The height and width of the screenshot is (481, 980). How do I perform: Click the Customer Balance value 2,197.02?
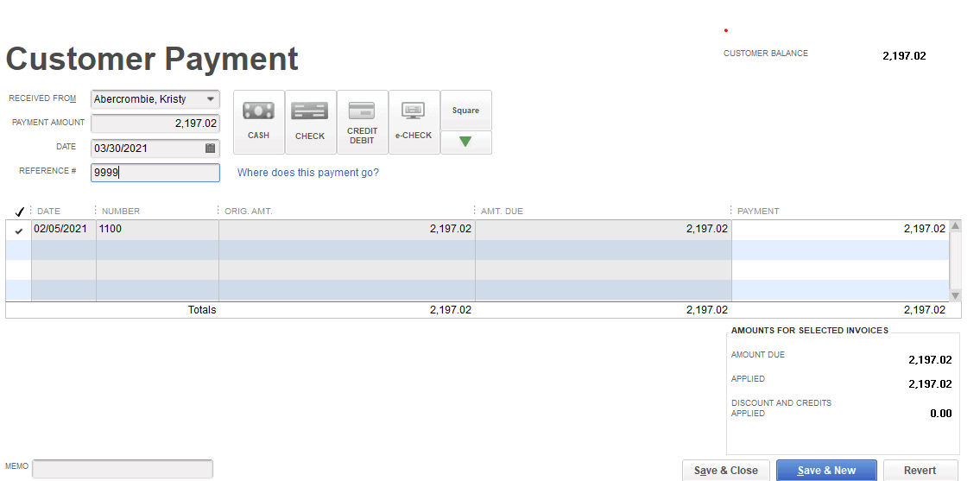click(904, 55)
